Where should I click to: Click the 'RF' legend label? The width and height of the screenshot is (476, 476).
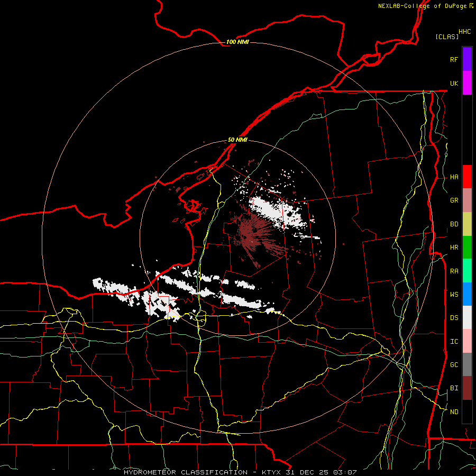tap(454, 59)
